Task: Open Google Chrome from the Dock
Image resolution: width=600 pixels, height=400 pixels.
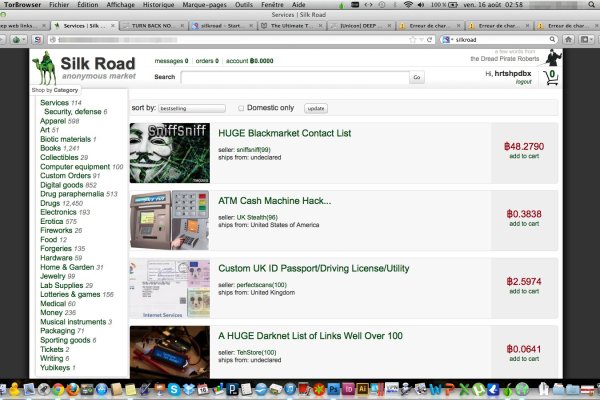Action: pyautogui.click(x=58, y=390)
